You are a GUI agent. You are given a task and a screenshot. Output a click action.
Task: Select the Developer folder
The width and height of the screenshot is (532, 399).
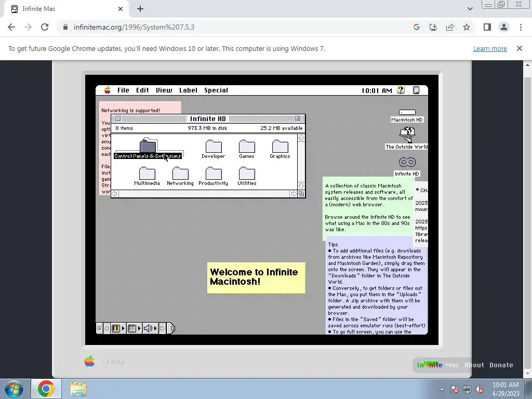pos(214,149)
